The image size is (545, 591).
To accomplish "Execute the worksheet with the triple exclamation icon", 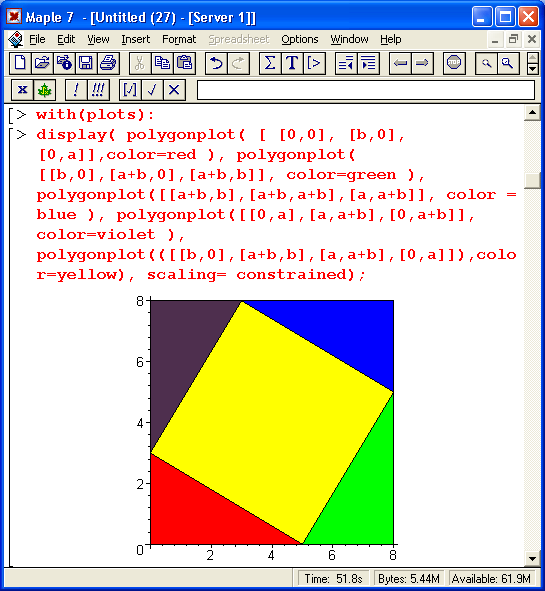I will [98, 90].
